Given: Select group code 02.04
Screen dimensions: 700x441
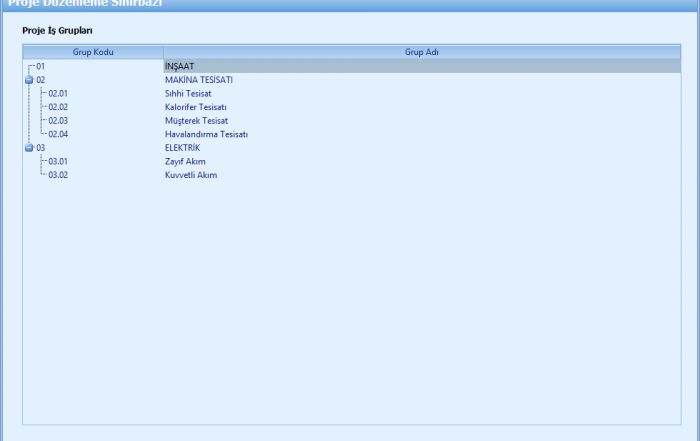Looking at the screenshot, I should point(58,134).
